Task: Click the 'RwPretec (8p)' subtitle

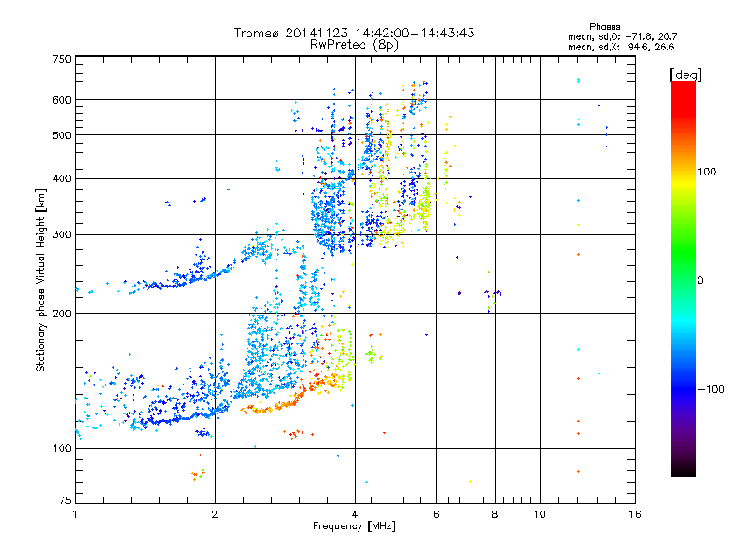Action: click(x=354, y=45)
